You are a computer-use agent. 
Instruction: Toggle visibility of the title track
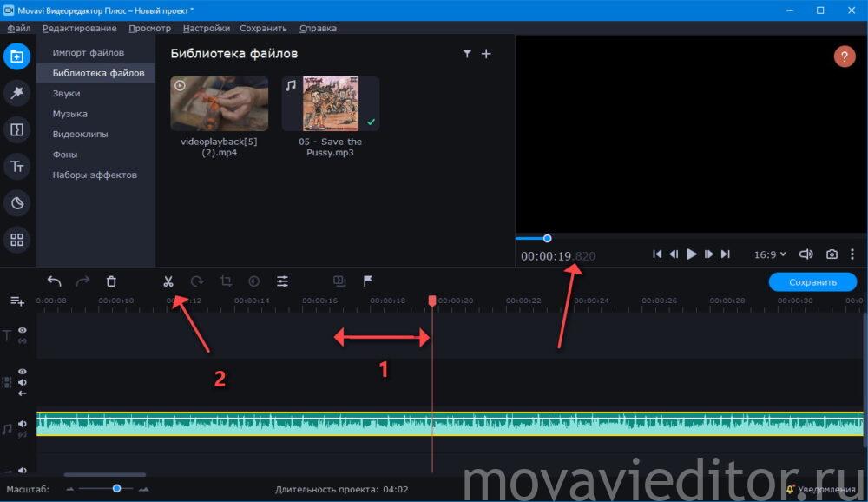click(23, 330)
